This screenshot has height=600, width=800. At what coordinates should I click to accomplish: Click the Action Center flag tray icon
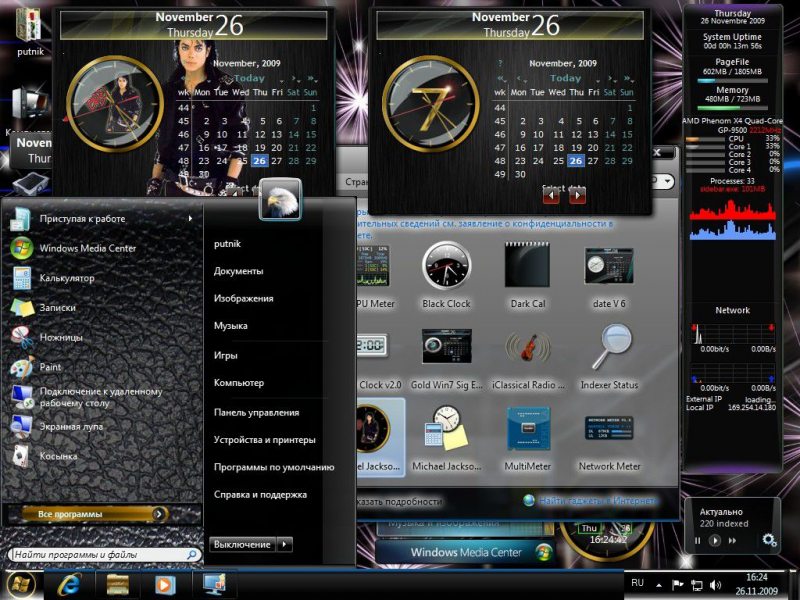point(677,585)
